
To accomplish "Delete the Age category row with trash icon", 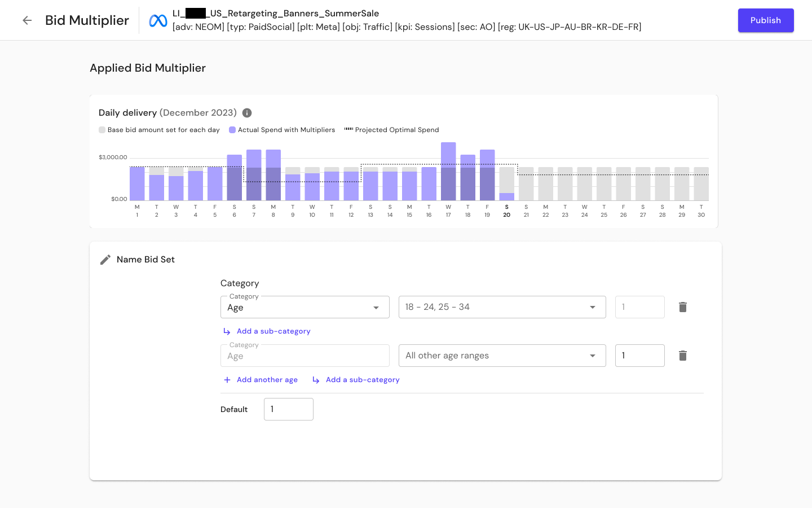I will coord(682,306).
